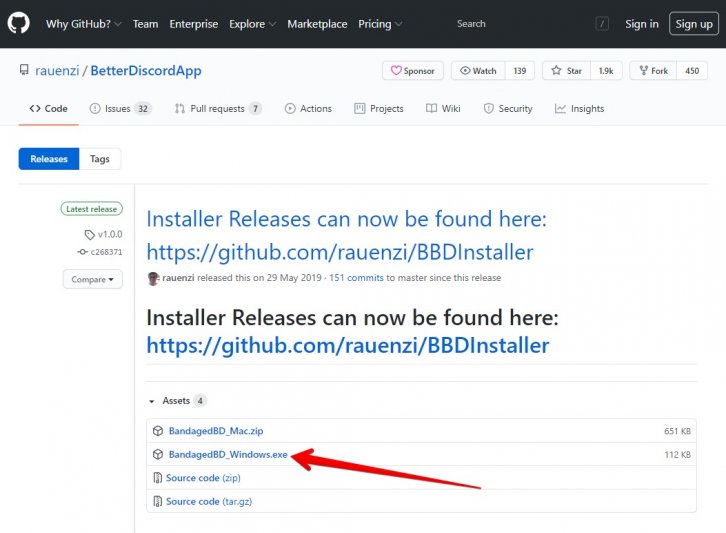View the 1.9k stargazers count

pos(606,71)
